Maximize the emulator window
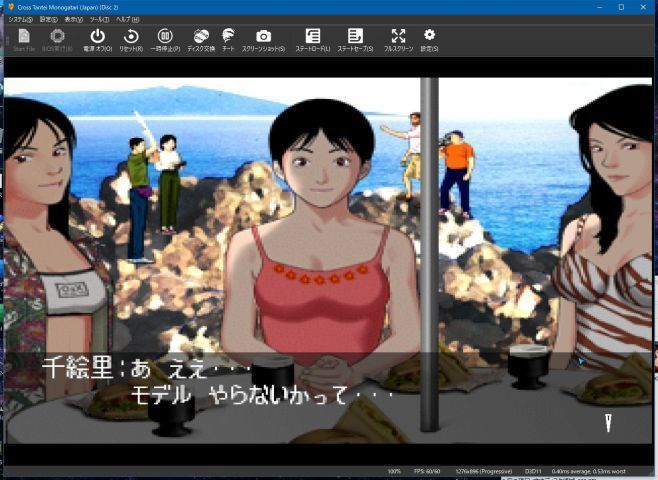 pos(621,7)
